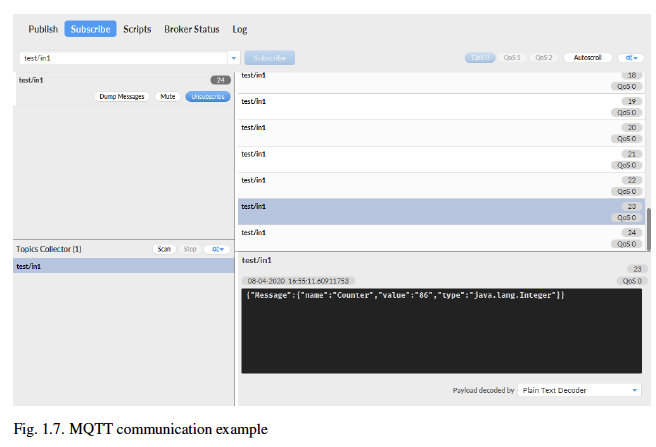Unsubscribe from test/in1

[x=208, y=97]
